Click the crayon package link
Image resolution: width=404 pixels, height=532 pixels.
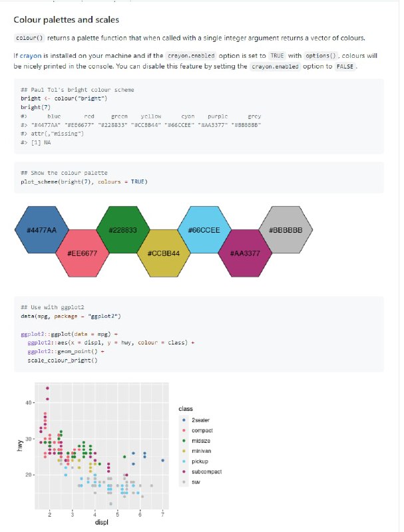point(31,57)
